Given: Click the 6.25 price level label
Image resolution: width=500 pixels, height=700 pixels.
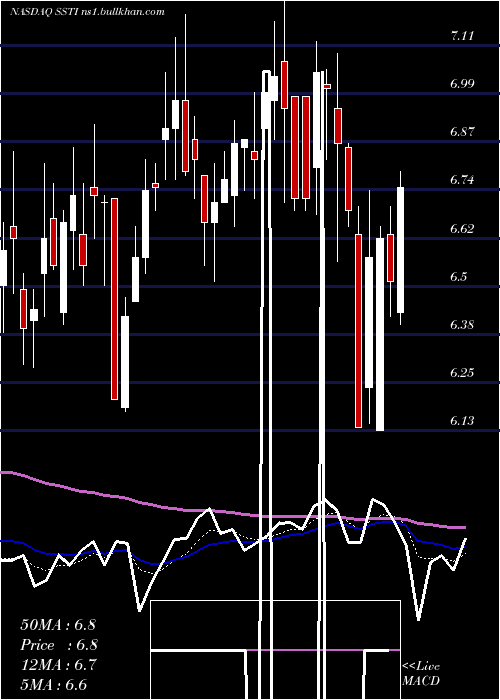Looking at the screenshot, I should coord(462,373).
